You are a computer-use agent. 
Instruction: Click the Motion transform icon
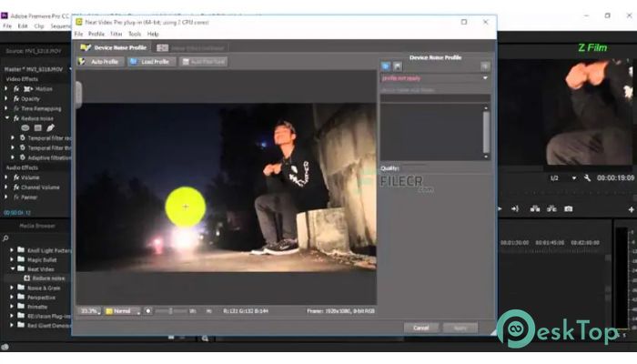pyautogui.click(x=28, y=89)
